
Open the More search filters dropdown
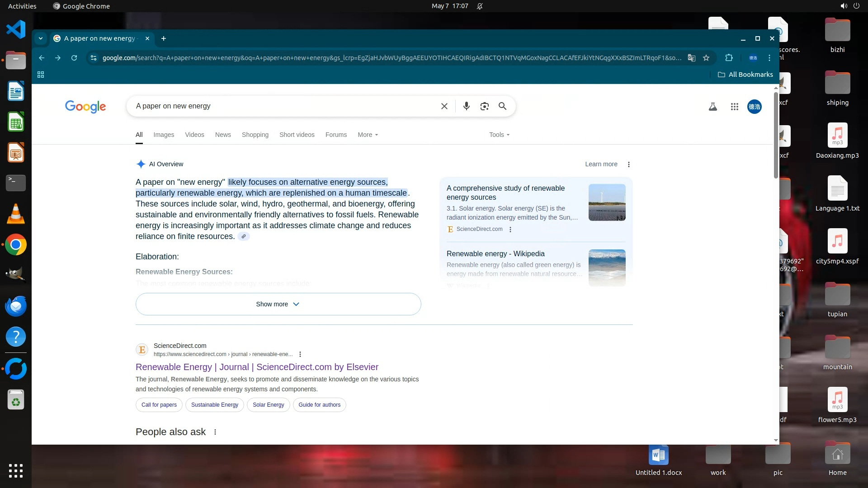(x=368, y=135)
